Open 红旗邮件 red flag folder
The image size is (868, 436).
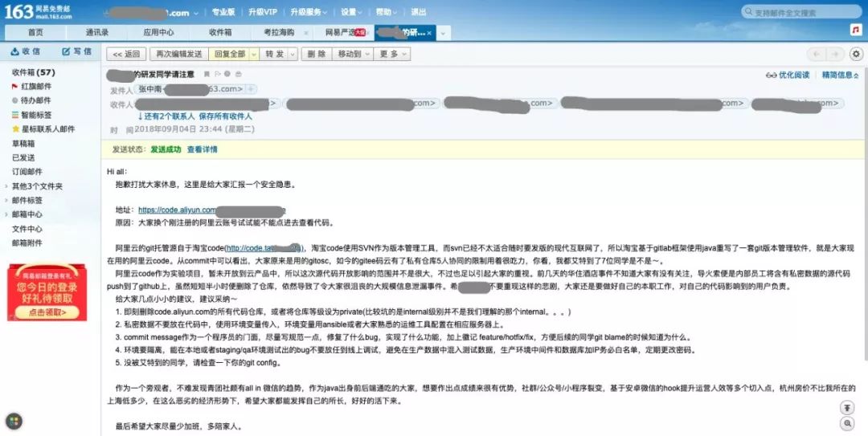point(36,86)
